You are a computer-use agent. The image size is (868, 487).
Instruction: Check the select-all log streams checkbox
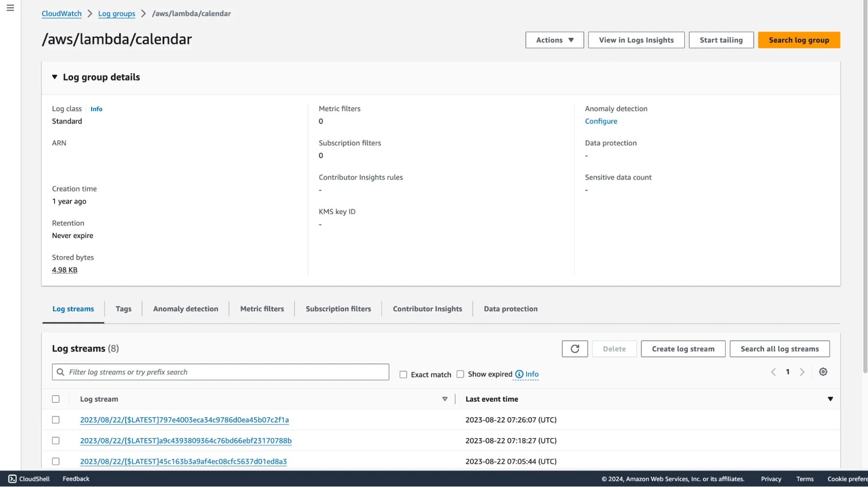[x=56, y=399]
